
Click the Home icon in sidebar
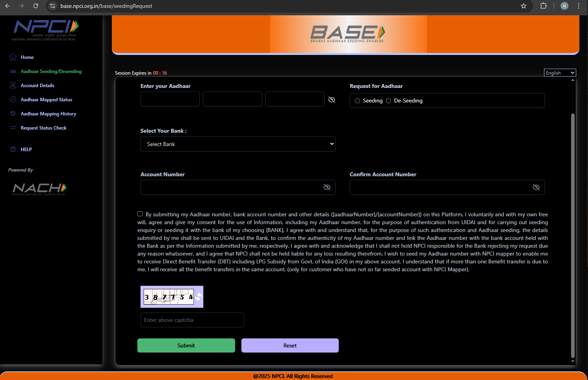click(x=13, y=57)
